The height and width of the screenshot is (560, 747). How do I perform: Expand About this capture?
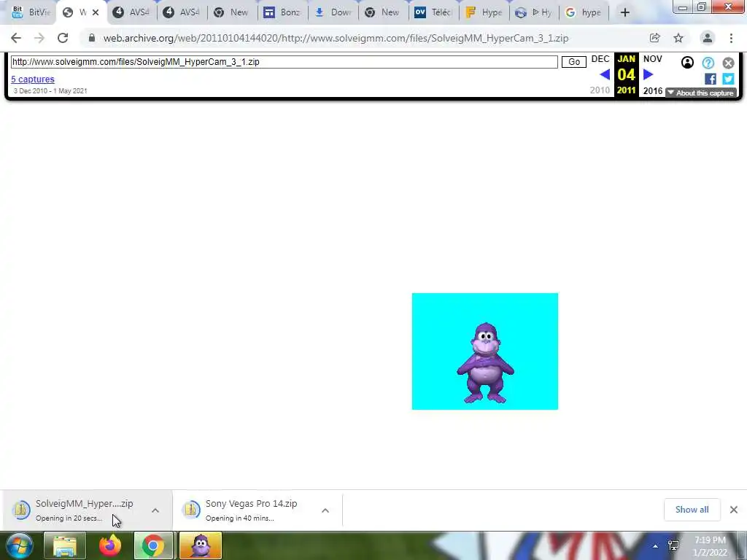coord(700,93)
